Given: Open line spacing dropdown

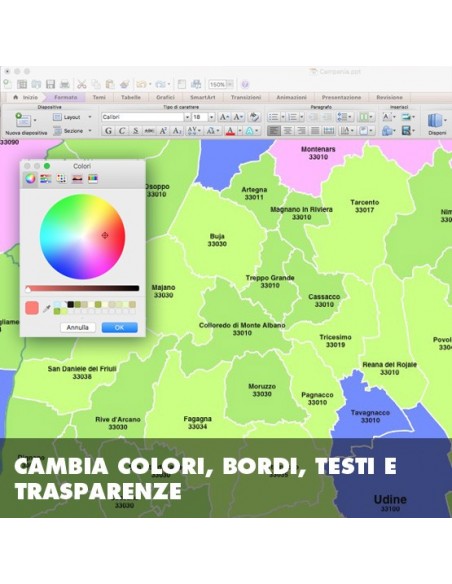Looking at the screenshot, I should click(x=344, y=117).
